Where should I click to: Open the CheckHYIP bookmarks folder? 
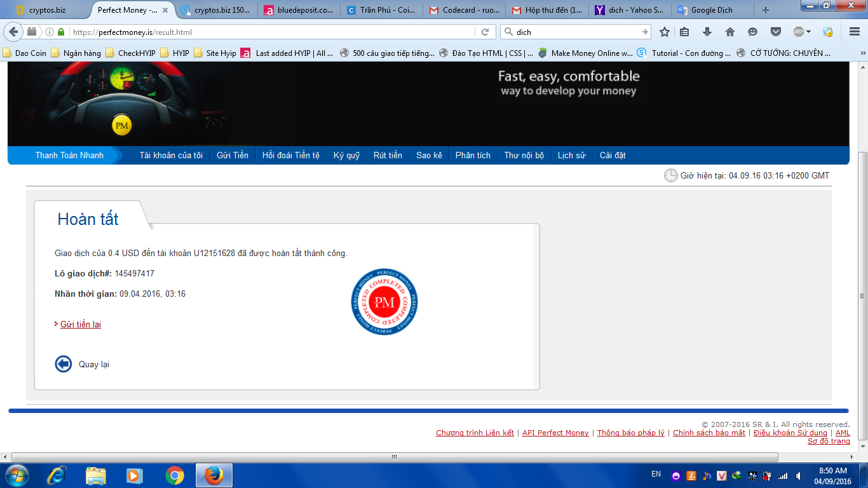tap(131, 53)
